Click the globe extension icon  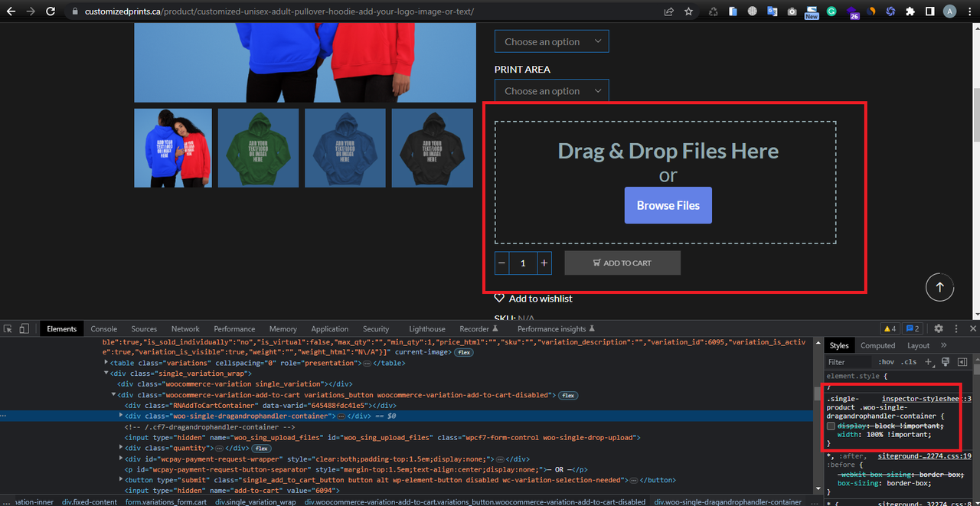point(753,11)
